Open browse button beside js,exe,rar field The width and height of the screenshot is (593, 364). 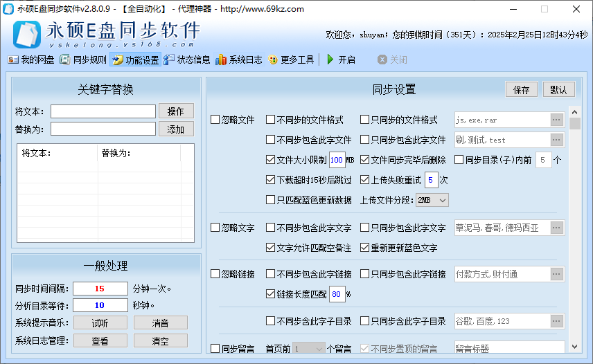point(556,120)
